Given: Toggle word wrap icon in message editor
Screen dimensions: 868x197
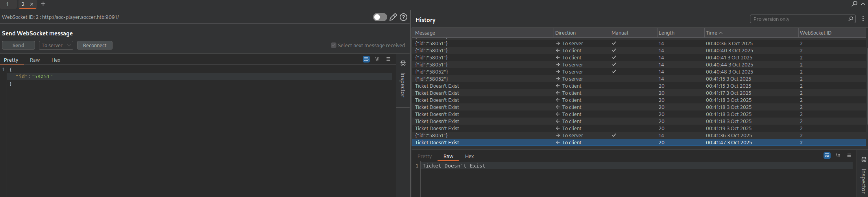Looking at the screenshot, I should [366, 59].
